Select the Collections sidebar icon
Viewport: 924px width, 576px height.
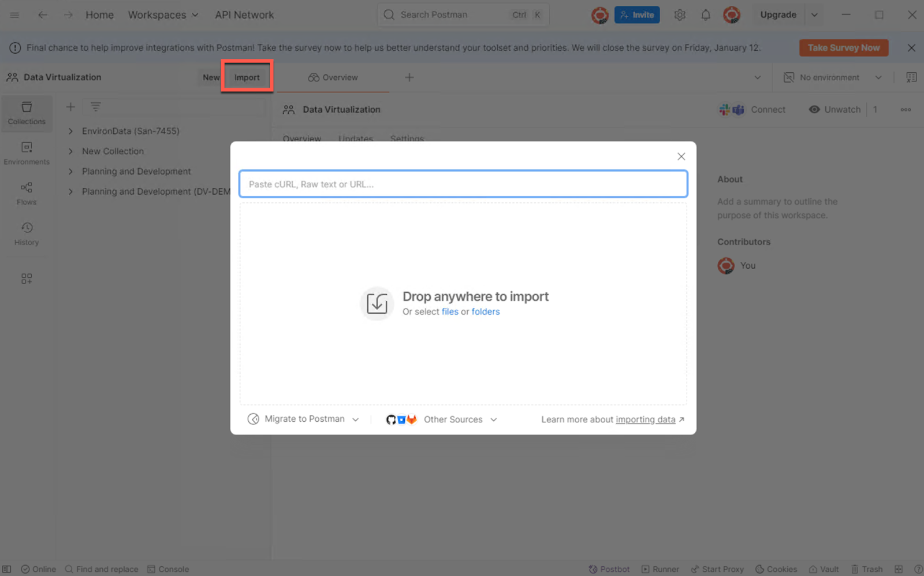[27, 113]
